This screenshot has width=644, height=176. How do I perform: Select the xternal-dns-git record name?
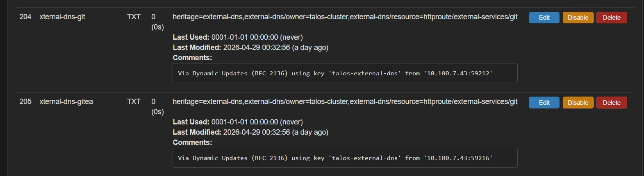(x=62, y=17)
